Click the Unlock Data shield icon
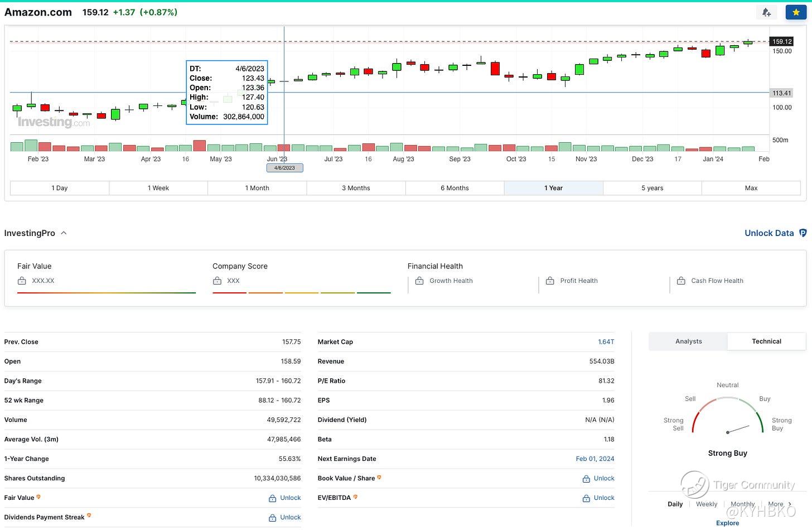Viewport: 812px width, 530px height. pos(803,233)
